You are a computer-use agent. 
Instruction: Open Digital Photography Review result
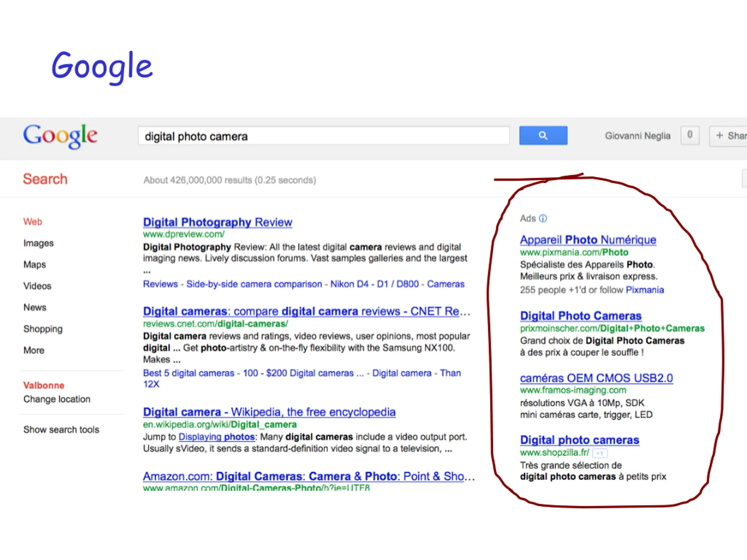(x=217, y=222)
